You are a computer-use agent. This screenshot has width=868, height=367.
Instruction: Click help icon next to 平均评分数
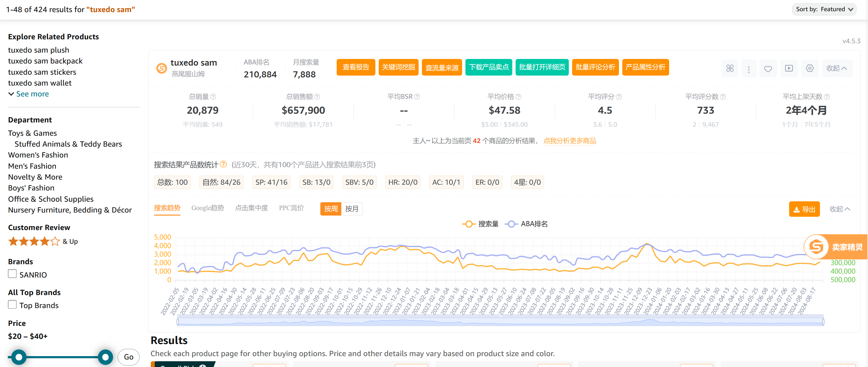pos(723,97)
